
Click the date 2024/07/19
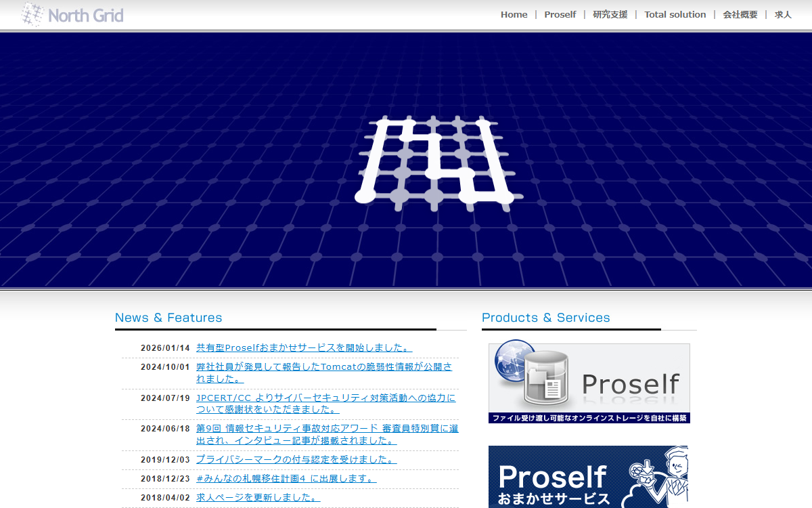(166, 398)
